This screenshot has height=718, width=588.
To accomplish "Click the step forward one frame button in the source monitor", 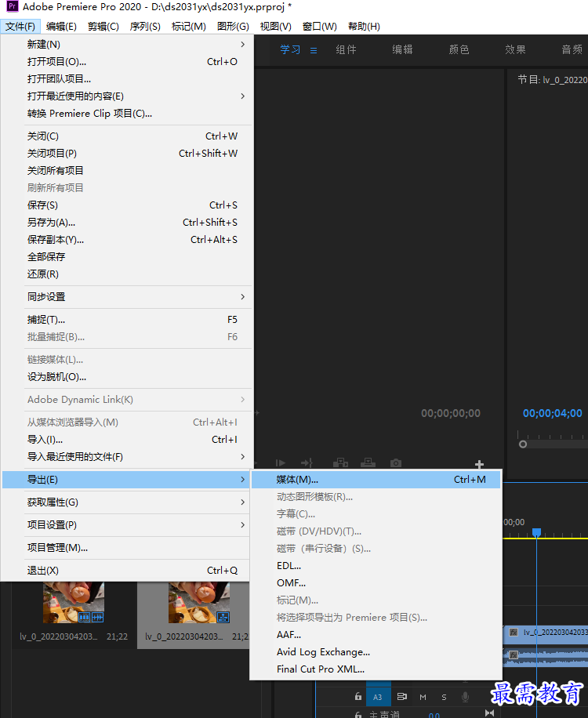I will click(281, 463).
